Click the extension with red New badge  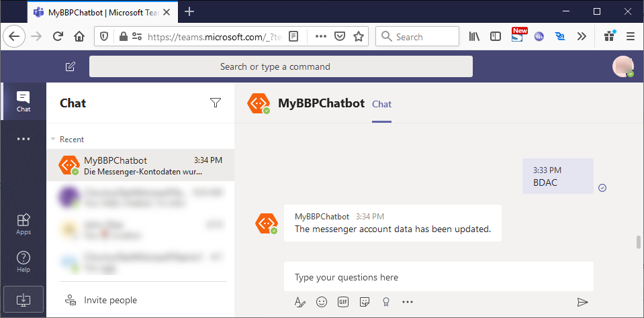tap(518, 35)
